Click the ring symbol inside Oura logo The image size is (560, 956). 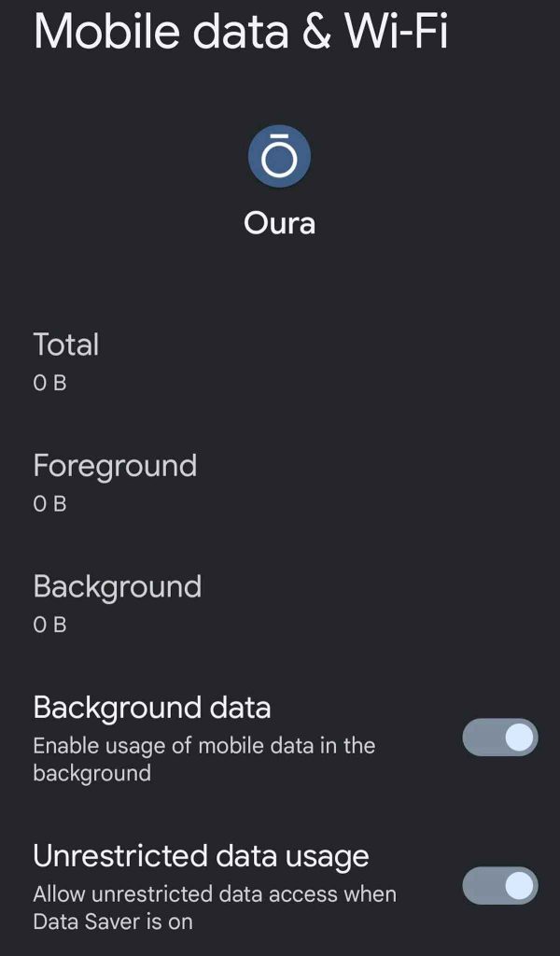(279, 161)
